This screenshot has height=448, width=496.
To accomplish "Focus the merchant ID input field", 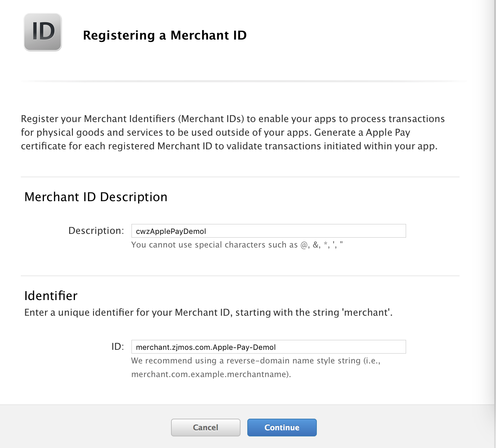I will pos(268,347).
